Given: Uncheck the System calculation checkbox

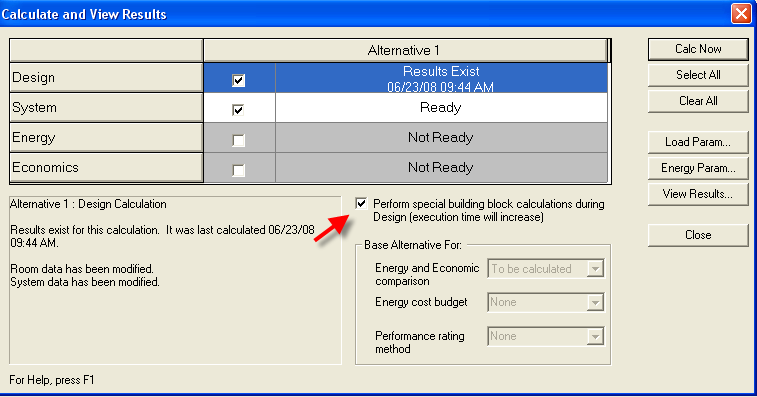Looking at the screenshot, I should point(238,110).
